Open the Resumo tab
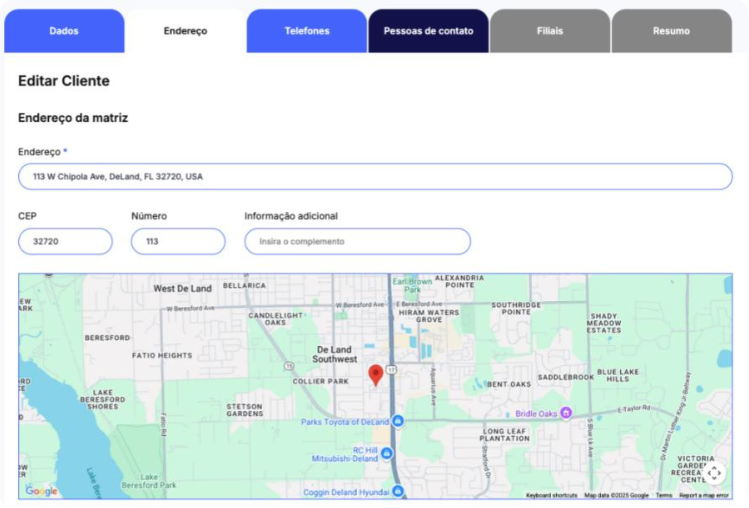 [671, 31]
